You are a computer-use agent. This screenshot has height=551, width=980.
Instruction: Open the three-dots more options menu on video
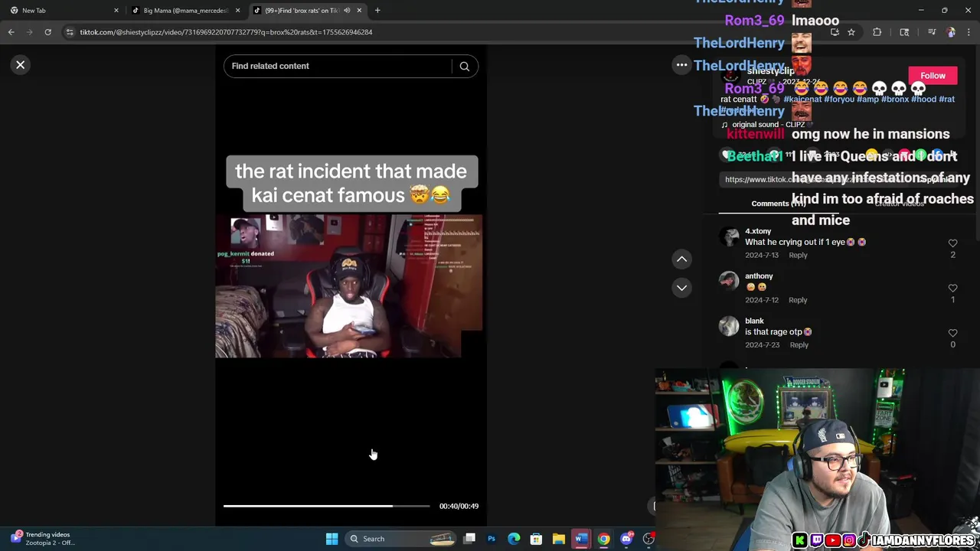click(x=681, y=65)
